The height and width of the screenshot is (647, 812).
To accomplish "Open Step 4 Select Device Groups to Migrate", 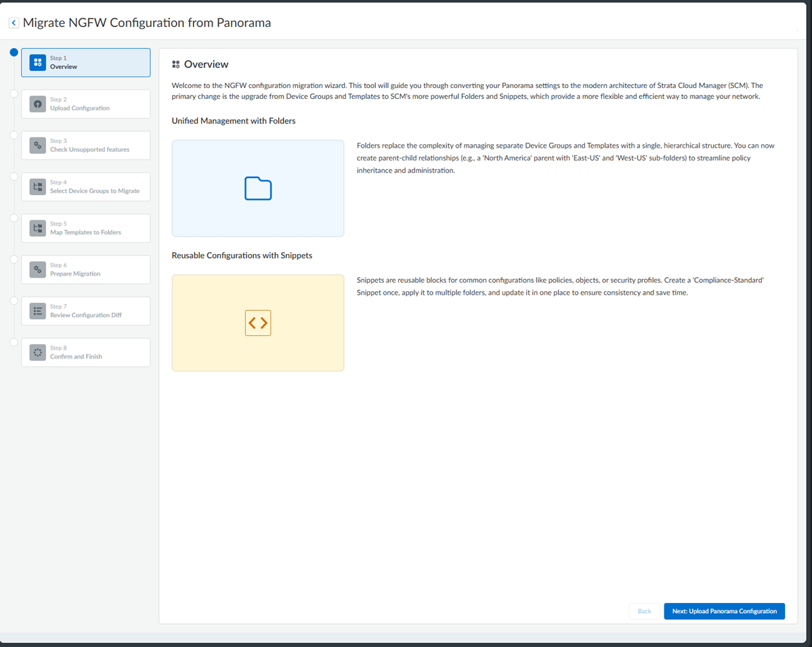I will [86, 187].
